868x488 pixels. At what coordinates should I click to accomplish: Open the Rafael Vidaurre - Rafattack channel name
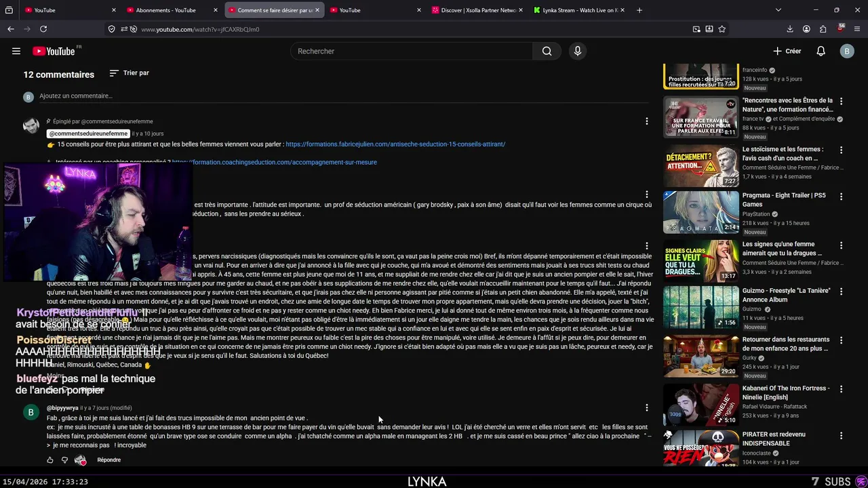775,407
